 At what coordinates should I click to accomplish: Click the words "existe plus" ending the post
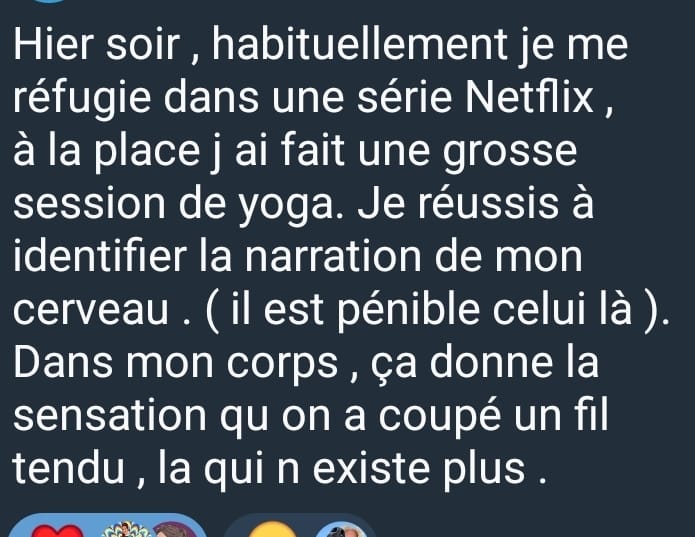419,470
